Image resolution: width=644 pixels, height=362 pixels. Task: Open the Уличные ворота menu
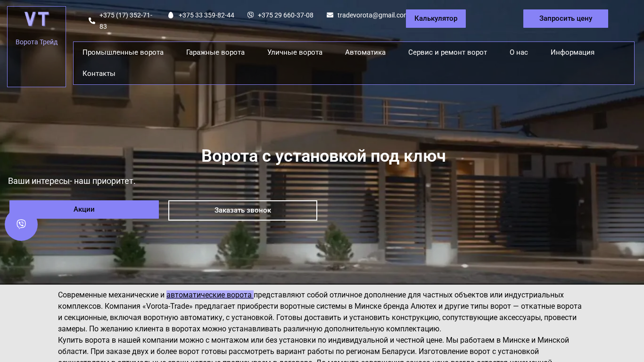pos(295,52)
